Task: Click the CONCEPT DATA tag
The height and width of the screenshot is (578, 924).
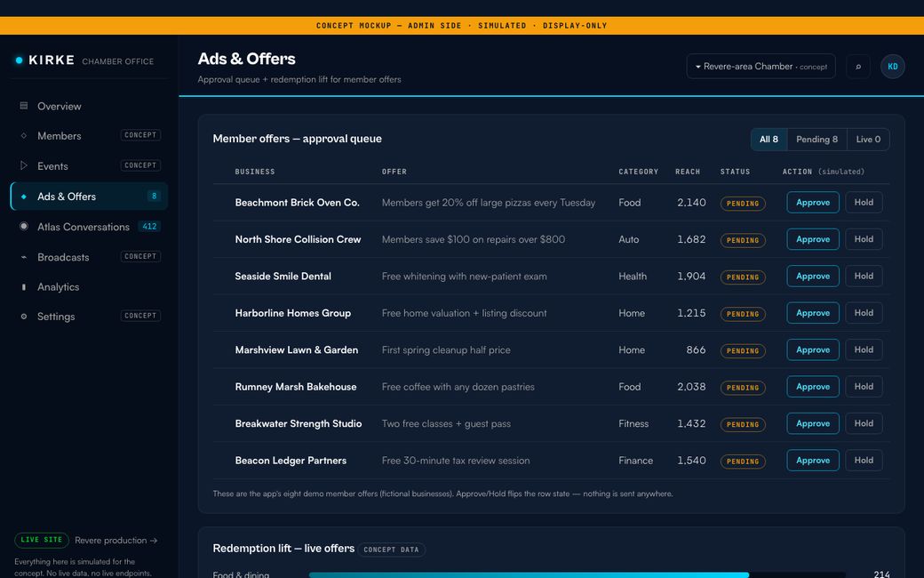Action: coord(391,550)
